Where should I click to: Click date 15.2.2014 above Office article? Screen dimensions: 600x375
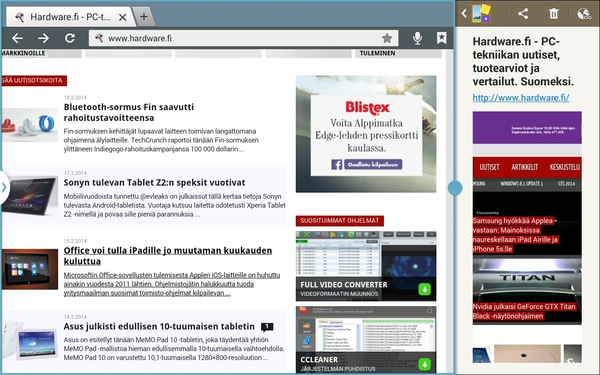pos(75,241)
